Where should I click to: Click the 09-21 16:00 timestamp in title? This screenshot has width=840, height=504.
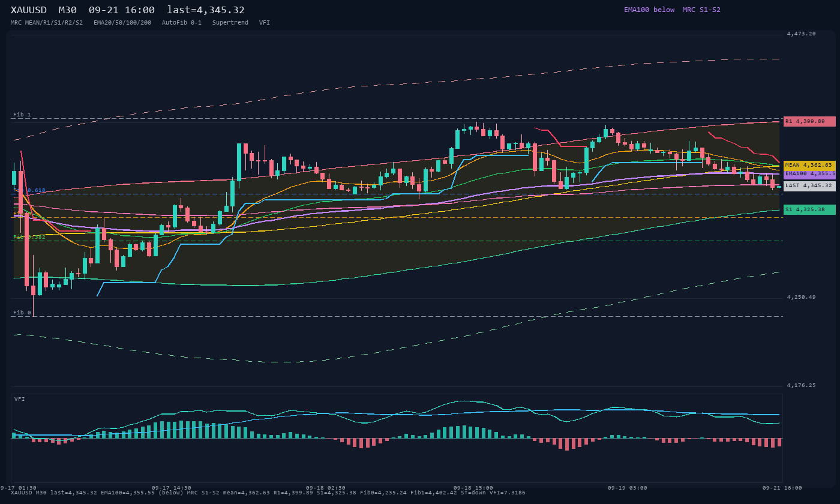click(122, 10)
